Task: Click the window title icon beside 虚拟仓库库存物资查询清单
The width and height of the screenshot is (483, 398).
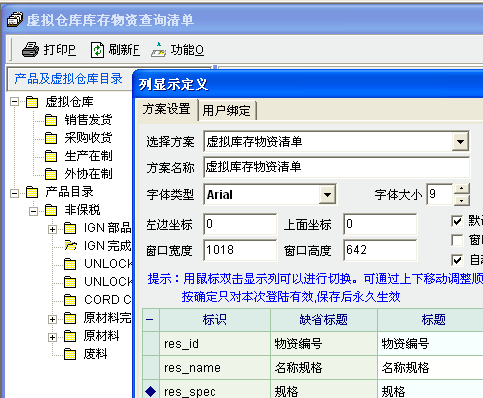Action: pyautogui.click(x=15, y=19)
